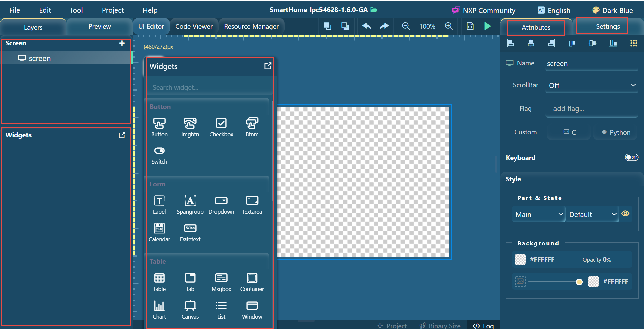This screenshot has width=644, height=329.
Task: Run the simulator with the green play icon
Action: (488, 26)
